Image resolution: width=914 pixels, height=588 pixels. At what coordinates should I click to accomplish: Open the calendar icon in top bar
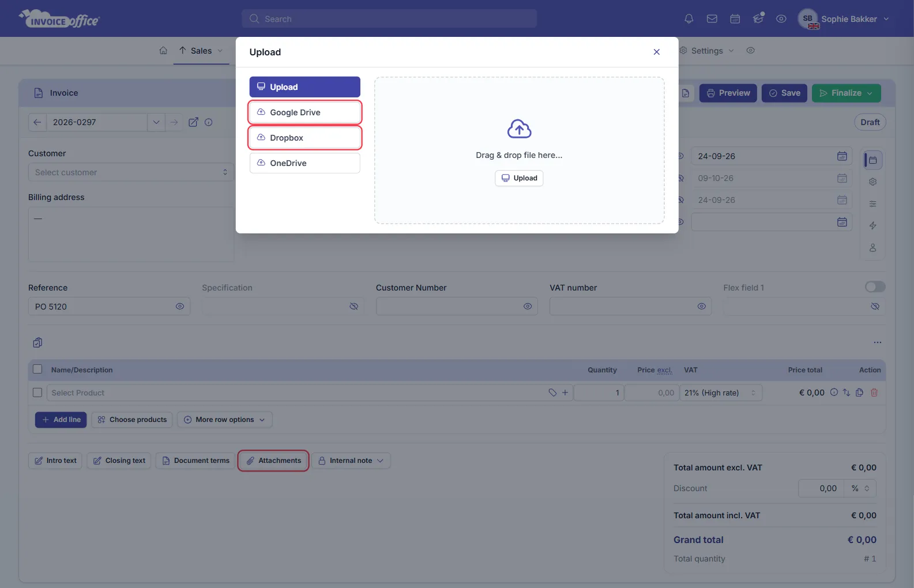(735, 19)
